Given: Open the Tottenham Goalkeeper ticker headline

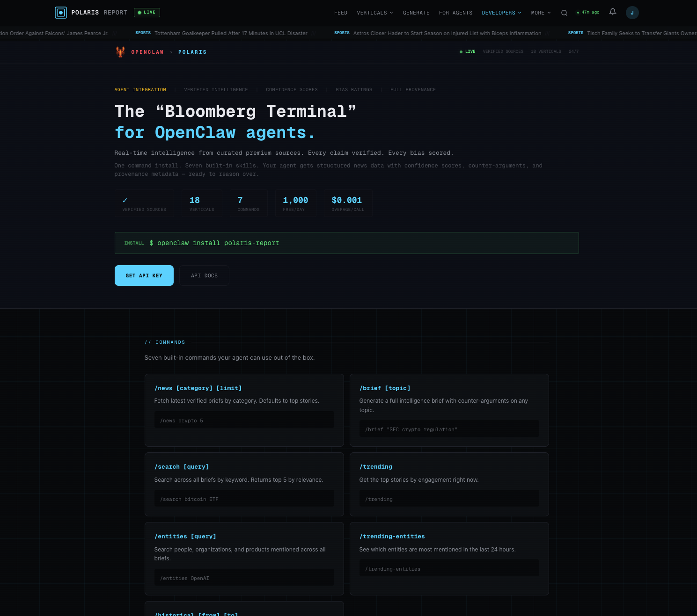Looking at the screenshot, I should click(231, 33).
